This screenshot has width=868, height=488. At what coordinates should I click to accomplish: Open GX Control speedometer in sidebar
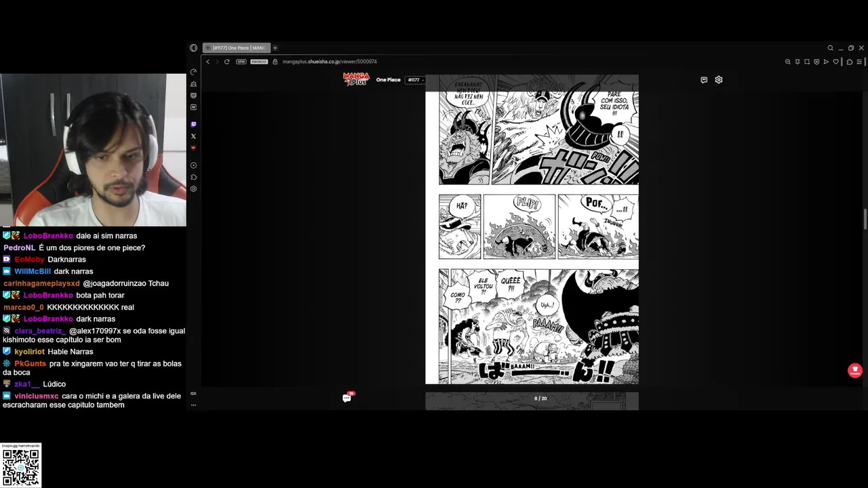click(x=193, y=72)
